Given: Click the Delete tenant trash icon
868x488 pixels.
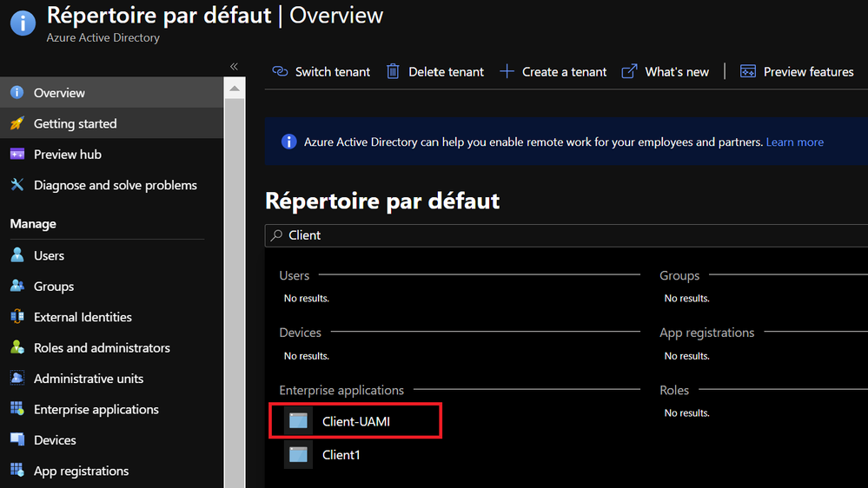Looking at the screenshot, I should [x=393, y=71].
